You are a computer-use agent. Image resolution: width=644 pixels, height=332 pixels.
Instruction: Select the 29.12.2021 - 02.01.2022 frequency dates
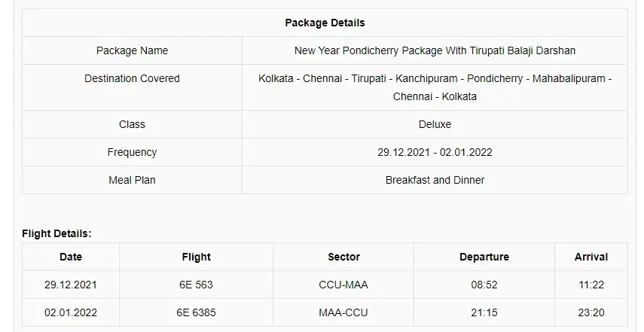[x=435, y=152]
